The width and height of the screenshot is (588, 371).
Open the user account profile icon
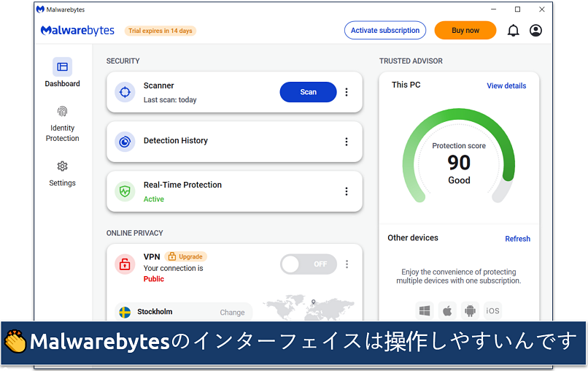536,31
